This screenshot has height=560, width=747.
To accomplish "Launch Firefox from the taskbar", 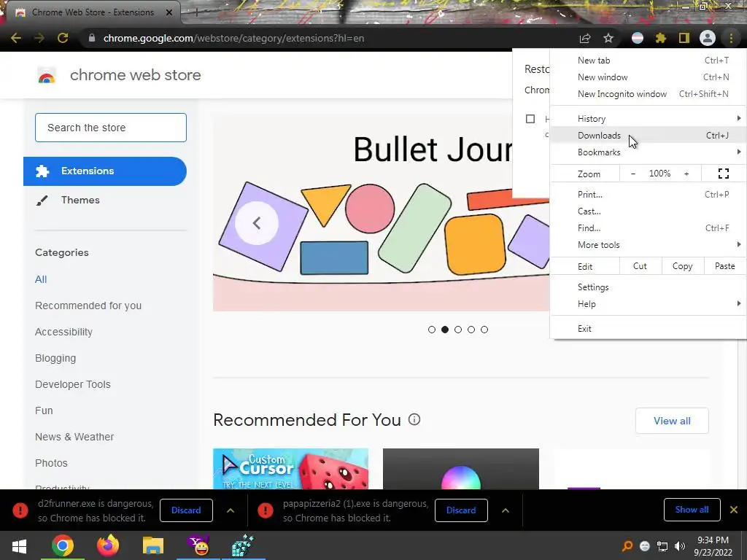I will [108, 546].
